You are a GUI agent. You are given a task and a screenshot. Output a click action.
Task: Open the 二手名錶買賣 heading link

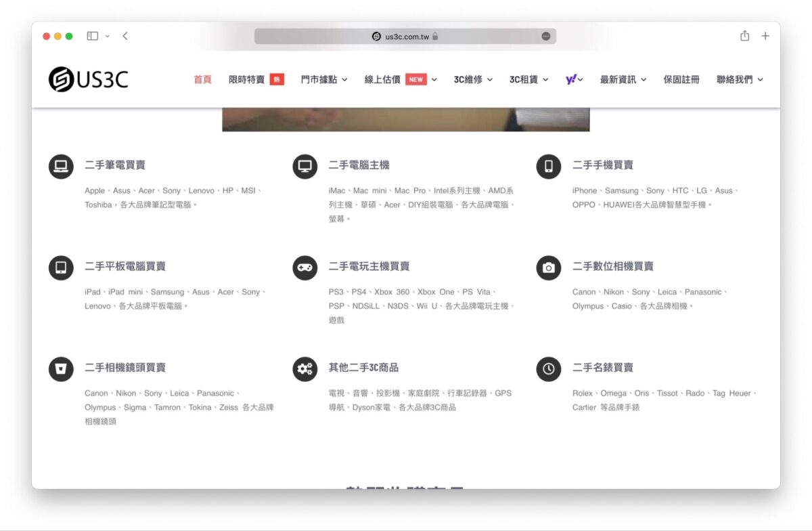pos(603,368)
